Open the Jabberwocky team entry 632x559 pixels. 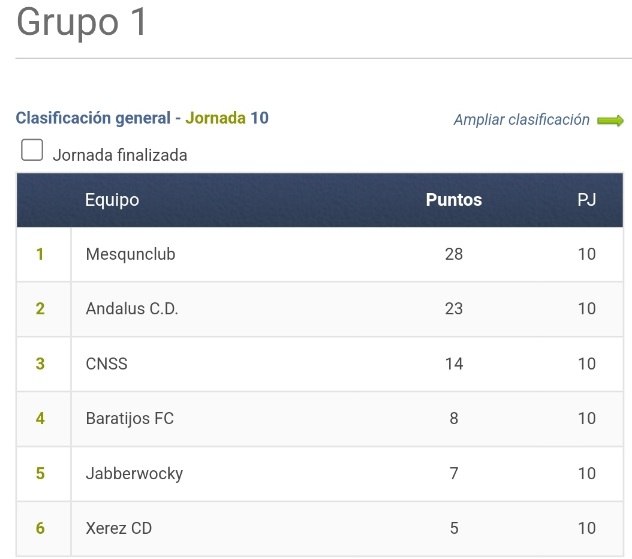click(x=134, y=474)
